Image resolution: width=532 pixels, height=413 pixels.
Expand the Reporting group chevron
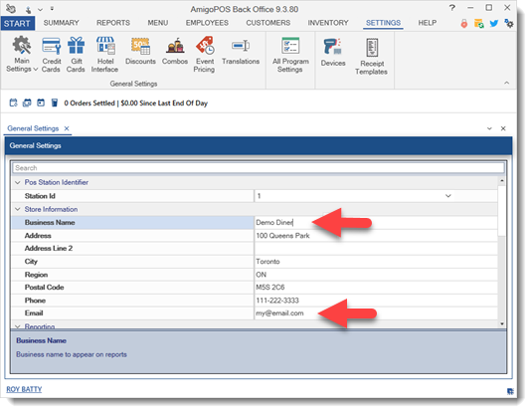pos(18,326)
